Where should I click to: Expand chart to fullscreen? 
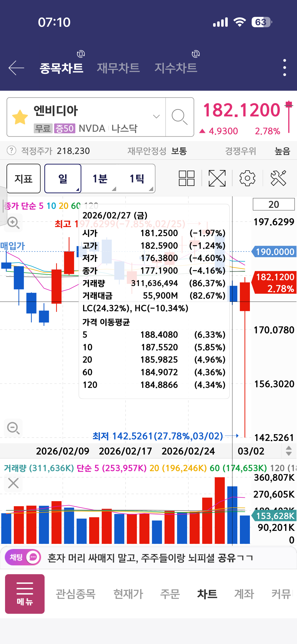tap(217, 178)
